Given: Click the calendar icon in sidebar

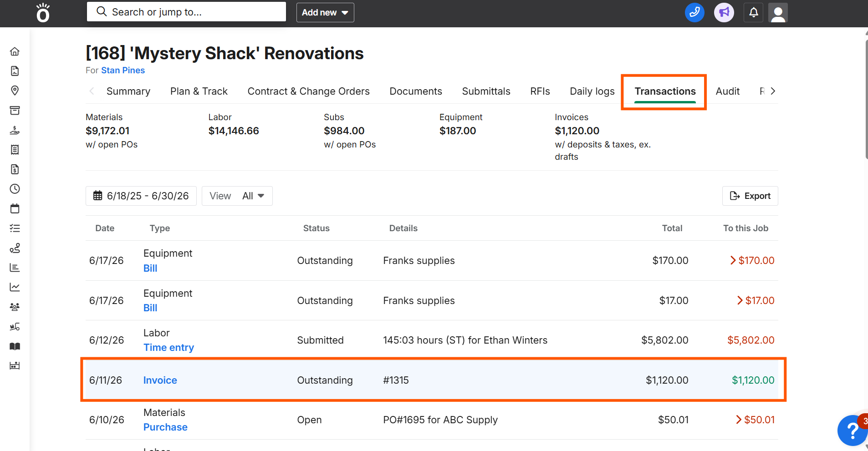Looking at the screenshot, I should [x=15, y=208].
